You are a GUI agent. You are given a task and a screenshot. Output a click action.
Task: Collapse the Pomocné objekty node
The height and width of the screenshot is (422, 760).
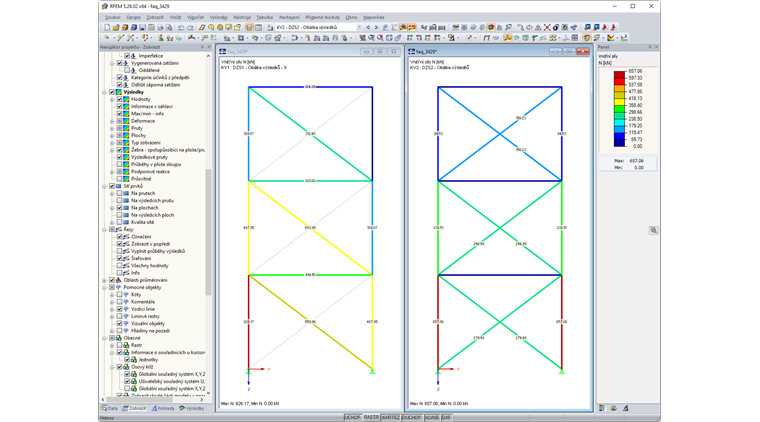(x=104, y=287)
